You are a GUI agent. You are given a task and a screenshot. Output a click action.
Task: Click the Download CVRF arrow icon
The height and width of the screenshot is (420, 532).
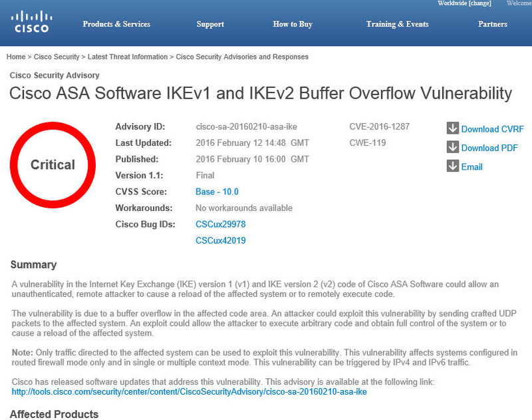(x=453, y=128)
